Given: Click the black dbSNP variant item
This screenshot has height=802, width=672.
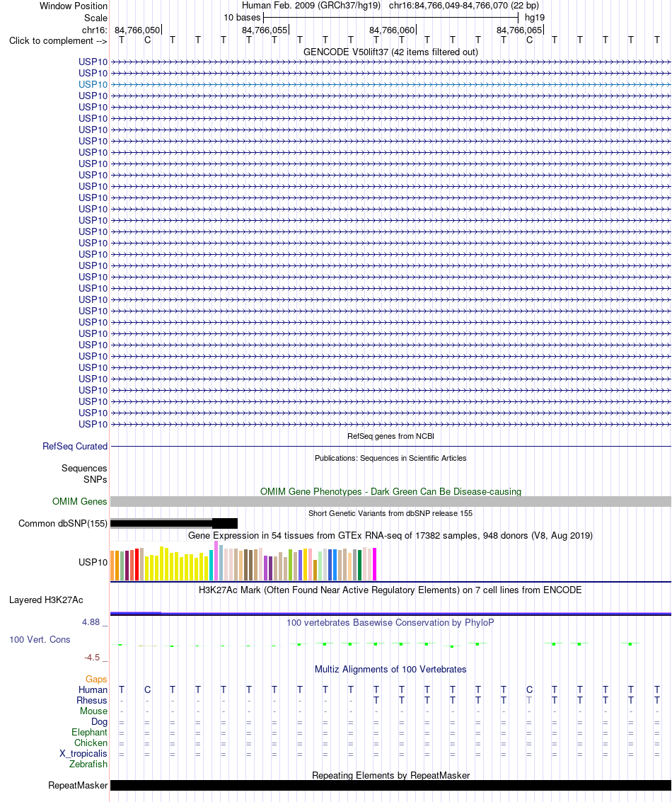Looking at the screenshot, I should coord(174,523).
